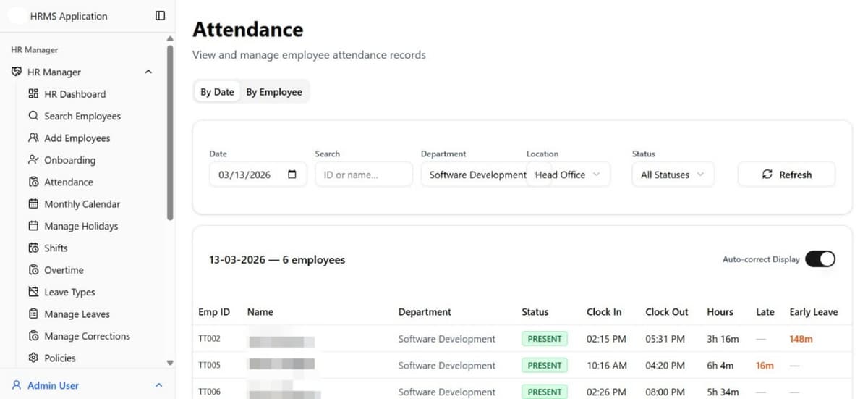Click the Refresh button
The image size is (868, 399).
point(786,175)
